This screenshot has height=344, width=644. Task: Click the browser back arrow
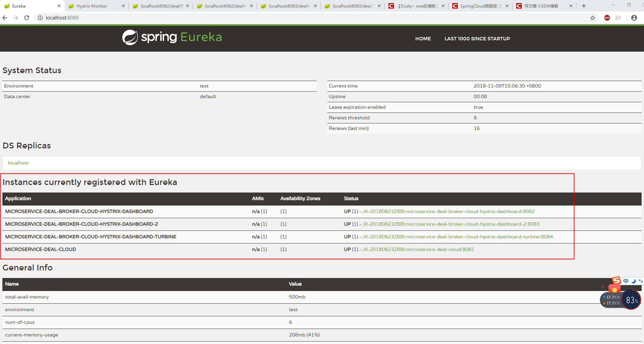pos(5,18)
